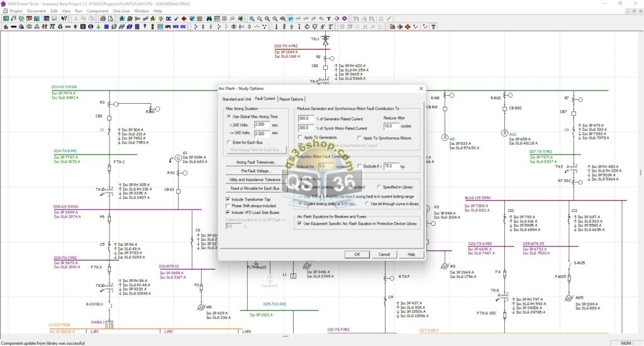Open the Run menu

coord(78,11)
